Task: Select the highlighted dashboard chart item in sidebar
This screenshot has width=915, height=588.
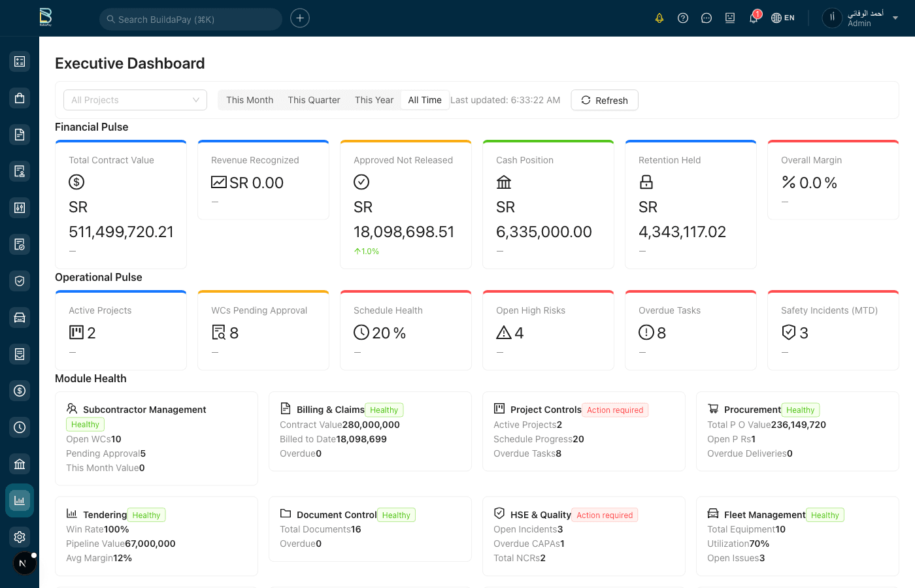Action: coord(19,500)
